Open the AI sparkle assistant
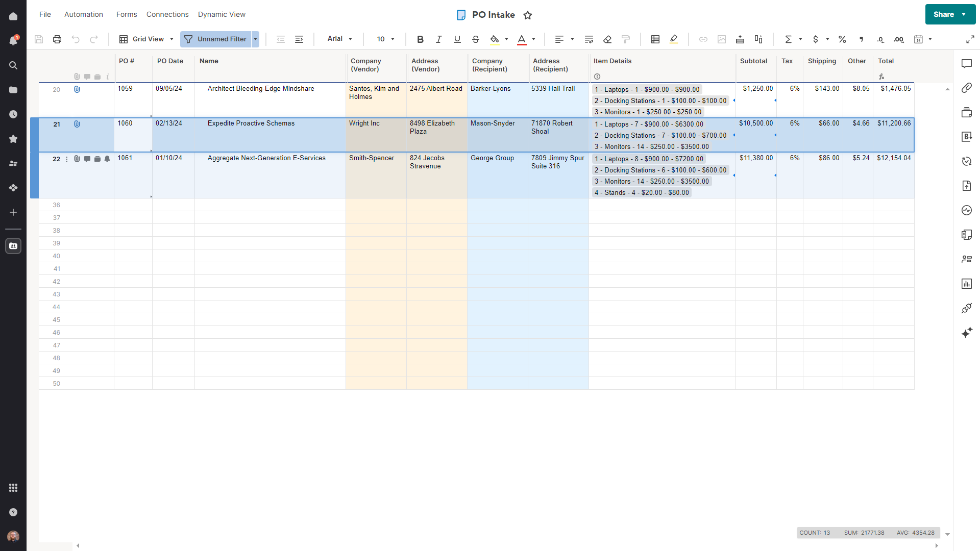The height and width of the screenshot is (551, 980). point(967,332)
